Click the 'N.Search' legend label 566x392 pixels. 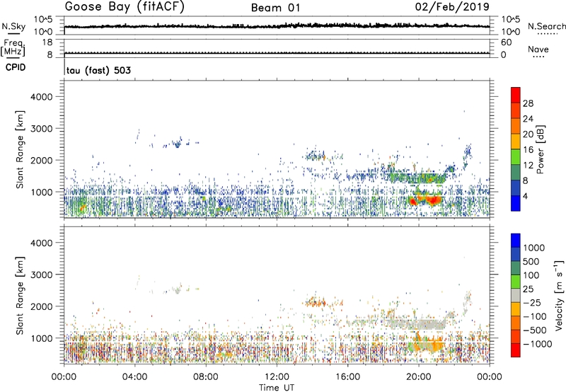point(546,26)
